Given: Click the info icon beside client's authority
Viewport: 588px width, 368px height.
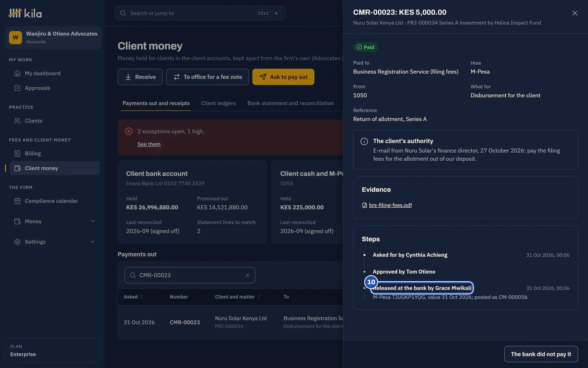Looking at the screenshot, I should point(364,141).
